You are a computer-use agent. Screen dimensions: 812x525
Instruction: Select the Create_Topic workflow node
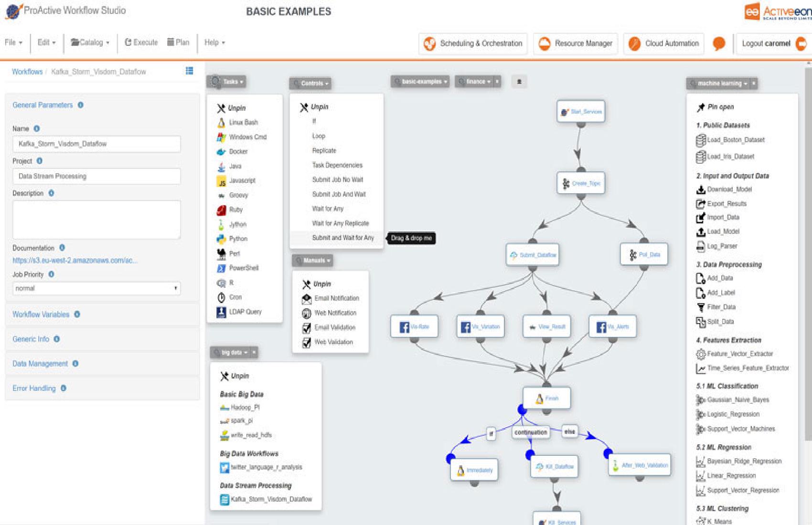[x=581, y=183]
